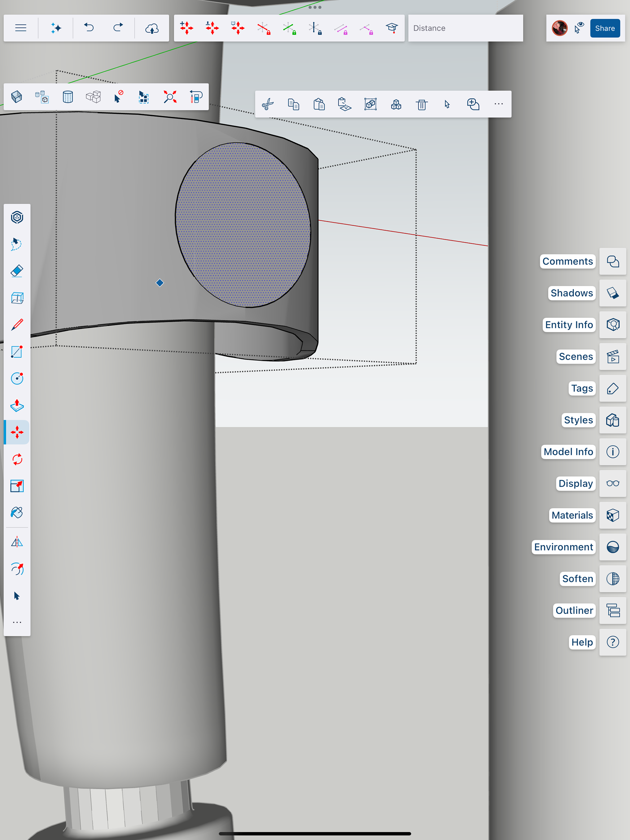Viewport: 630px width, 840px height.
Task: Delete selection with trash icon
Action: tap(422, 104)
